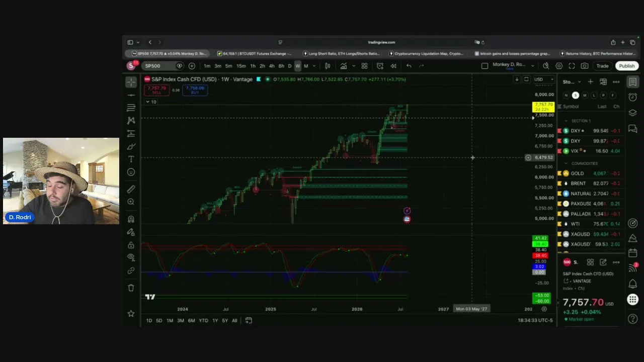
Task: Open the emoji icons tool
Action: click(131, 172)
